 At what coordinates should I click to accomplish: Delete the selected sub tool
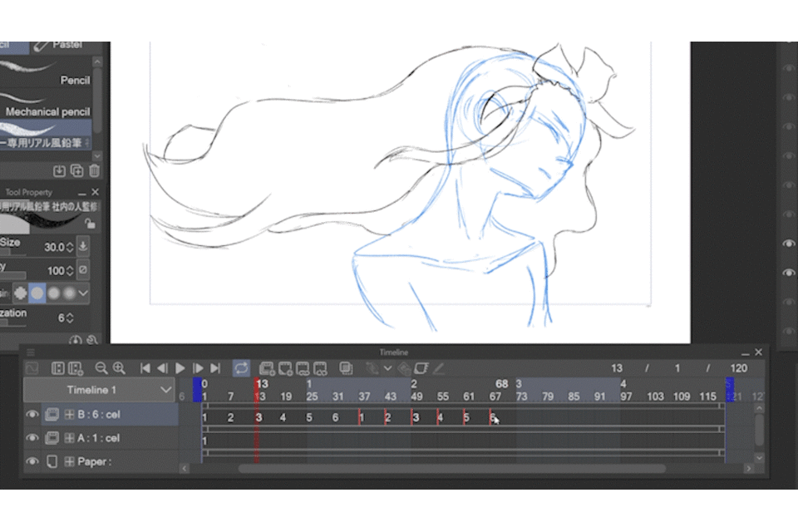tap(94, 171)
